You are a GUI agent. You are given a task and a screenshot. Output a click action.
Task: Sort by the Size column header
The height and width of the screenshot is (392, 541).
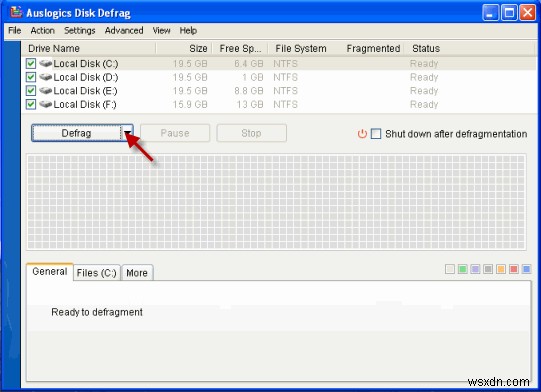[x=184, y=48]
